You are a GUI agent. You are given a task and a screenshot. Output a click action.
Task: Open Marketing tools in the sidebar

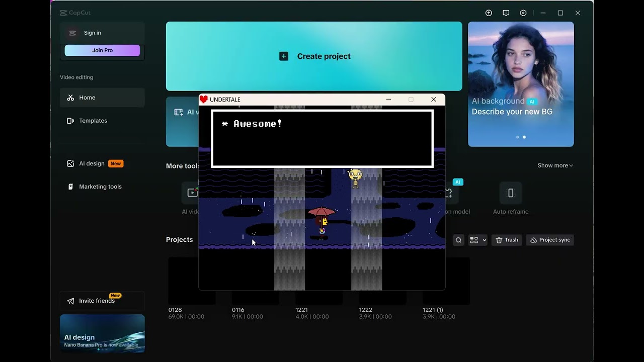pyautogui.click(x=102, y=187)
